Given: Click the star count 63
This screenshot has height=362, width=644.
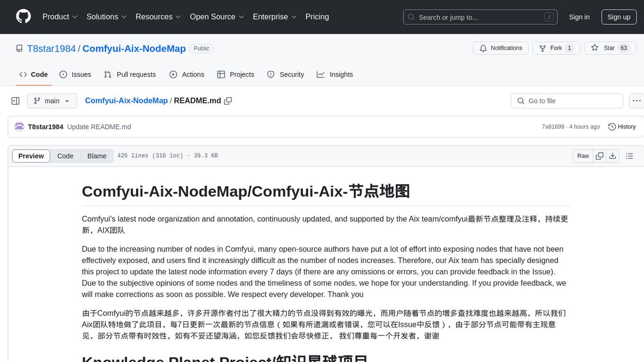Looking at the screenshot, I should point(624,48).
